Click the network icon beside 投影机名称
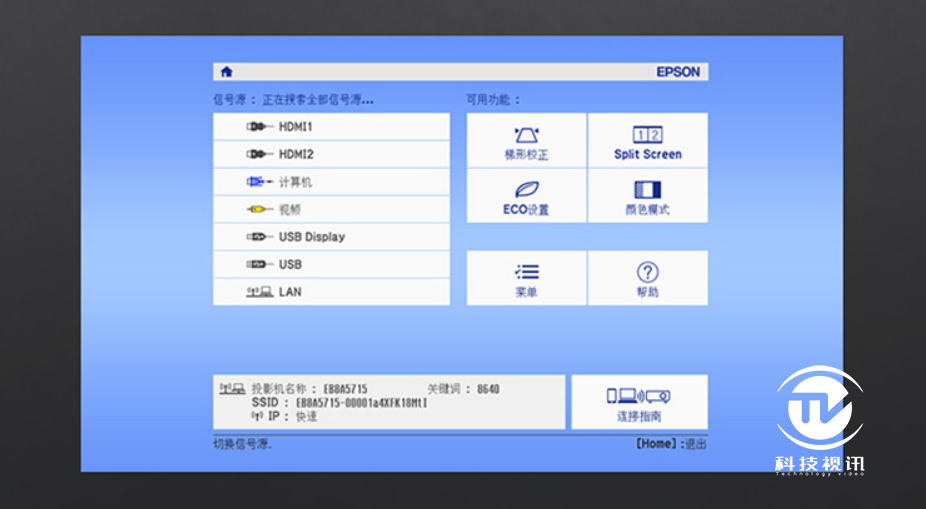Screen dimensions: 926x509 pos(232,389)
